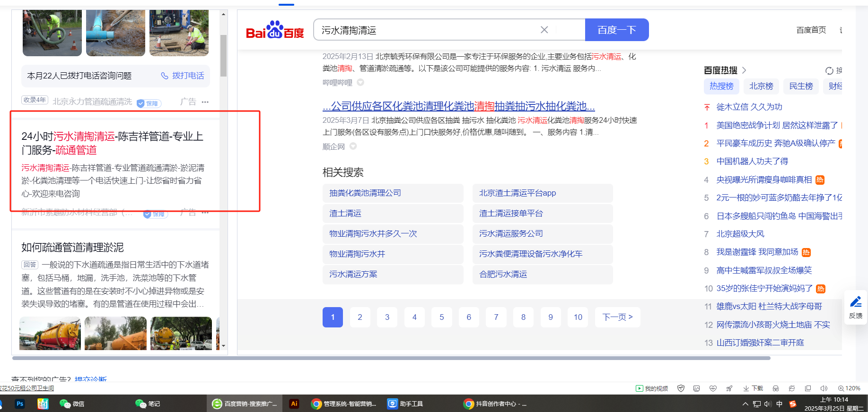Toggle the browser mute speaker icon

824,388
